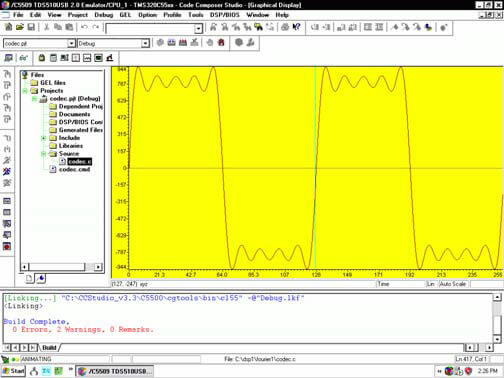Collapse the Source folder in tree

point(43,154)
